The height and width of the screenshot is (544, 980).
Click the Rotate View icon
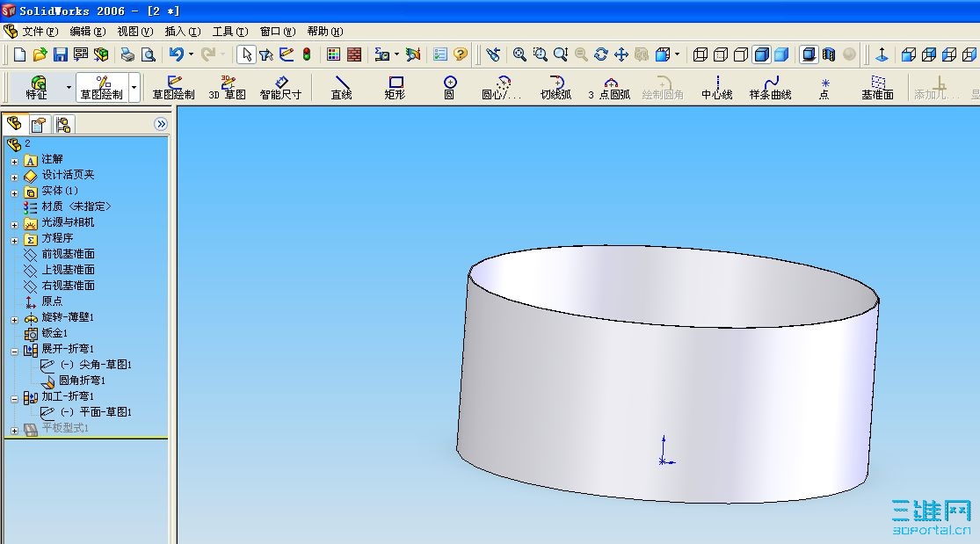601,55
